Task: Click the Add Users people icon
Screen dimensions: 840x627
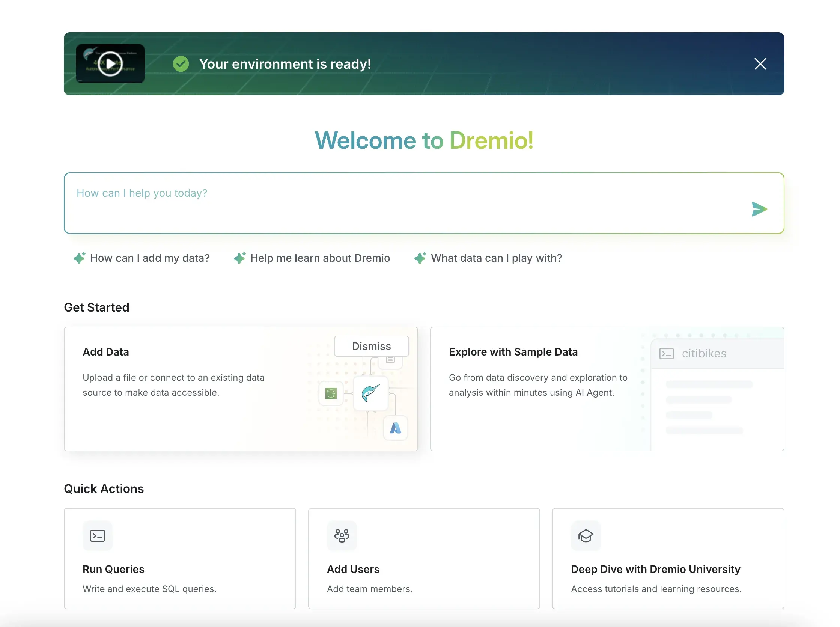Action: point(342,535)
